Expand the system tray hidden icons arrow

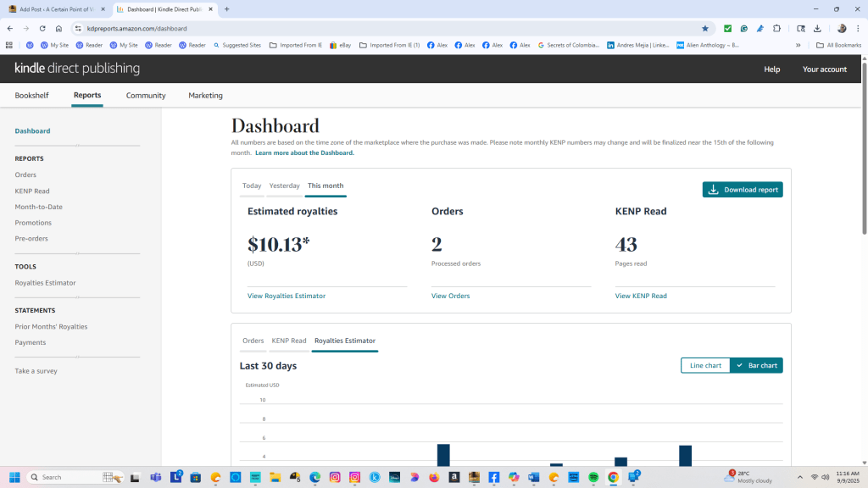pyautogui.click(x=801, y=477)
